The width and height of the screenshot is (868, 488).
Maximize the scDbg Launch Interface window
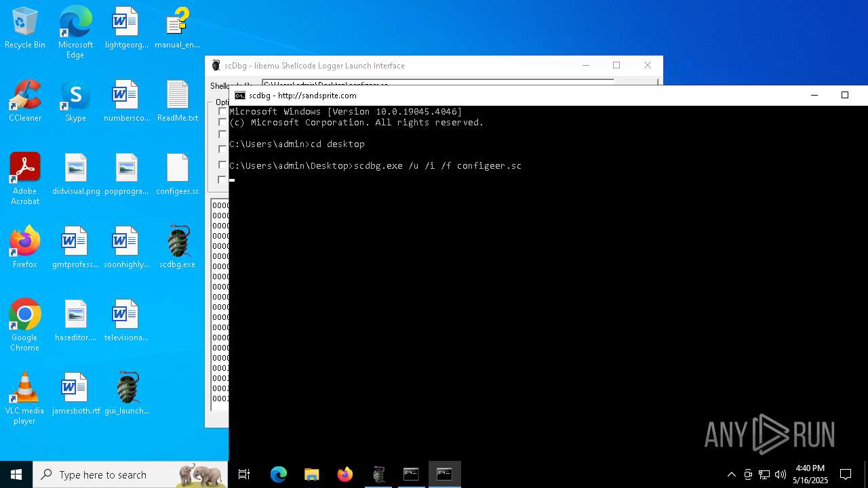[x=616, y=66]
